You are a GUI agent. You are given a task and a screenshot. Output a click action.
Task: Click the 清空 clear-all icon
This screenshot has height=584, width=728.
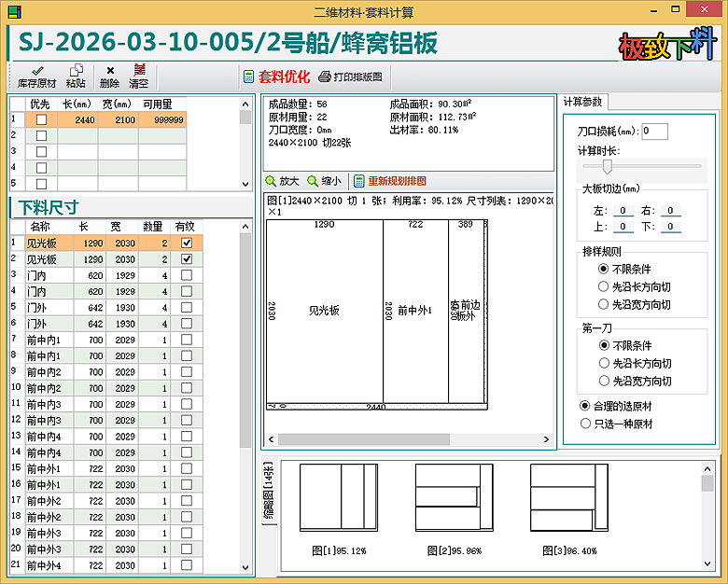tap(139, 70)
